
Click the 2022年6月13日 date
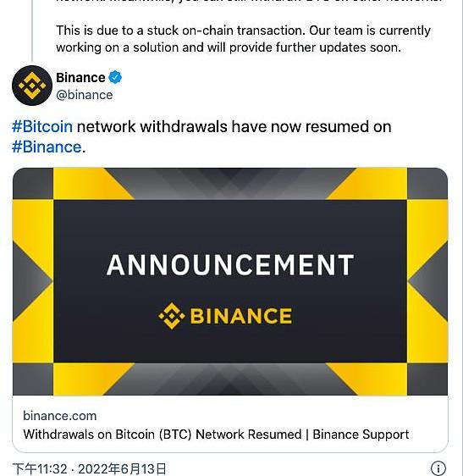(x=122, y=468)
